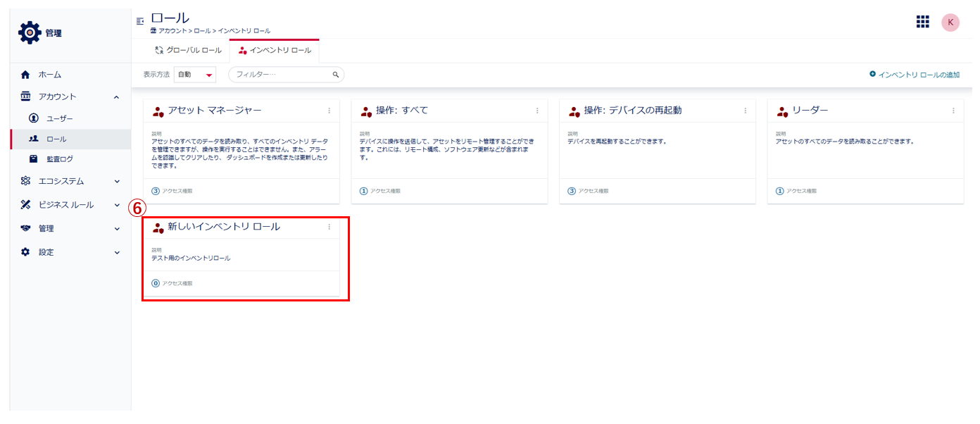Open options menu for リーダー card
Image resolution: width=980 pixels, height=424 pixels.
click(953, 111)
